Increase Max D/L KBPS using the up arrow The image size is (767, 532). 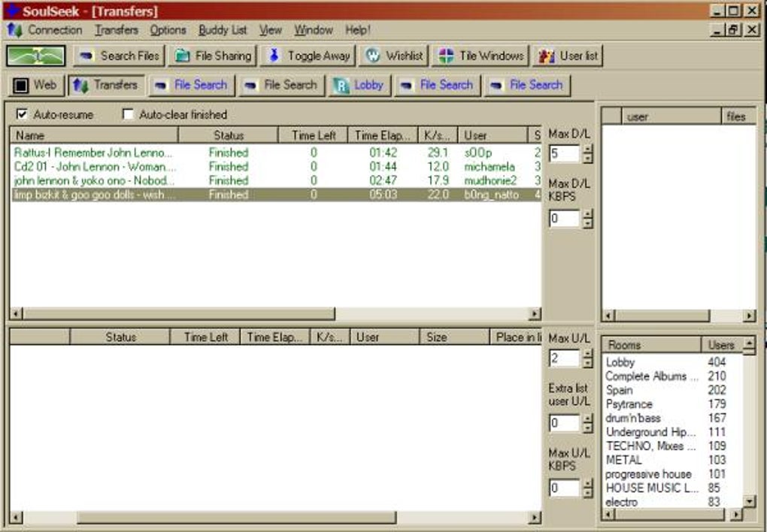click(587, 213)
